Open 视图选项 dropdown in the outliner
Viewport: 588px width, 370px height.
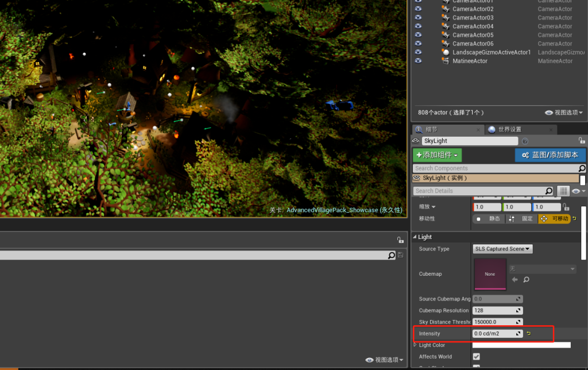564,113
